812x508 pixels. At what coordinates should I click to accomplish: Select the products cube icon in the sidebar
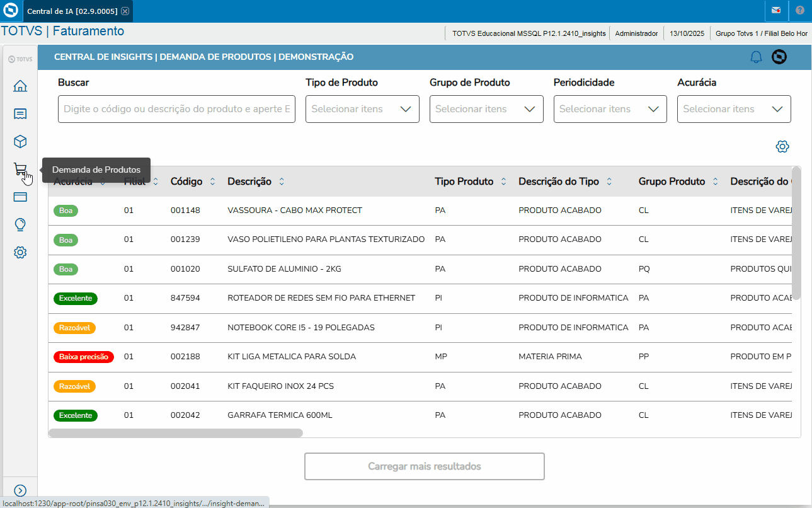(20, 141)
